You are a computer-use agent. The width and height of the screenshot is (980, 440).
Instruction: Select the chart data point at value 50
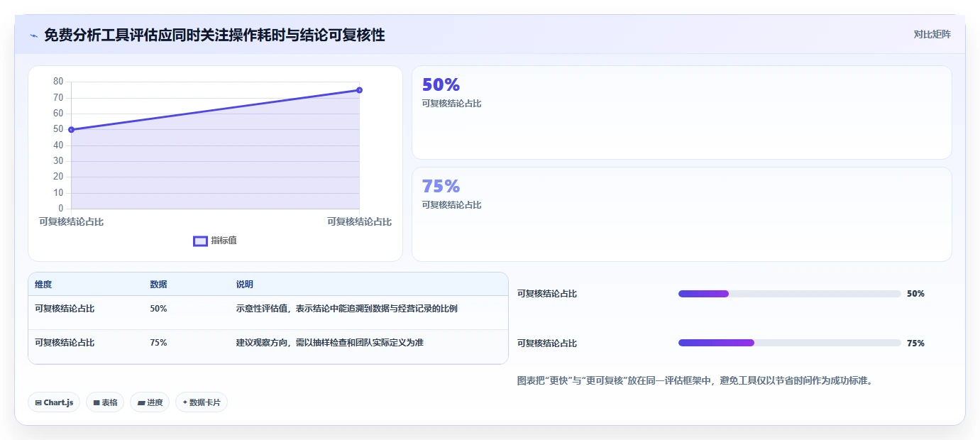click(x=71, y=130)
